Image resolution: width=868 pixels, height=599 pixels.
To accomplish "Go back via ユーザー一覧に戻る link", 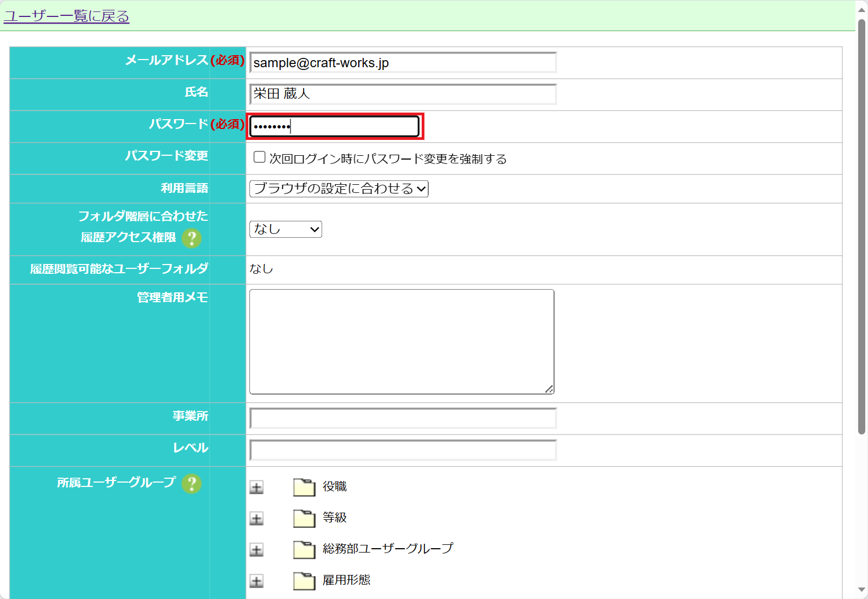I will (x=66, y=16).
